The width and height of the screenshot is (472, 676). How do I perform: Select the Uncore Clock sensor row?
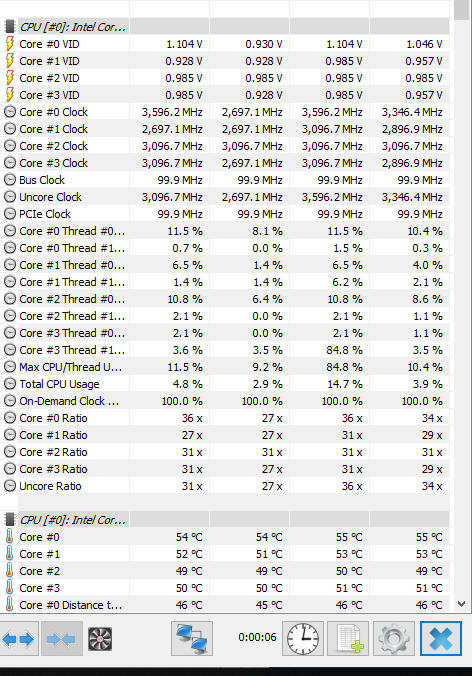click(x=225, y=197)
